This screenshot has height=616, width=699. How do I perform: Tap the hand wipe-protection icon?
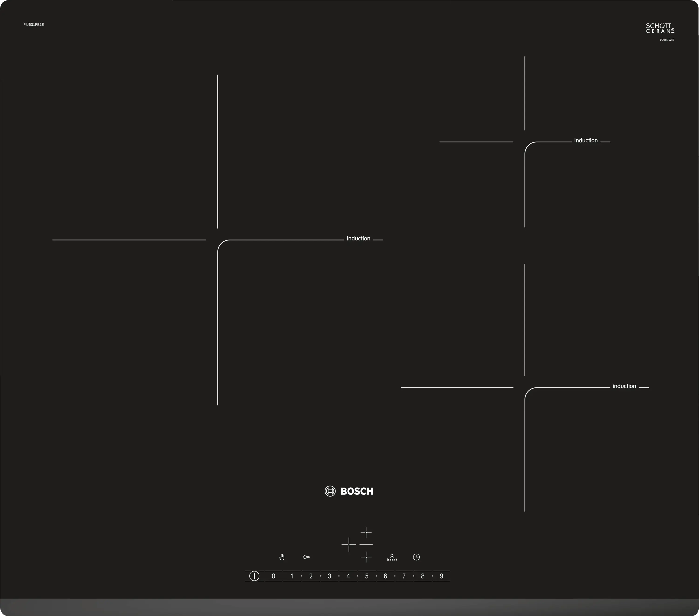[x=281, y=557]
